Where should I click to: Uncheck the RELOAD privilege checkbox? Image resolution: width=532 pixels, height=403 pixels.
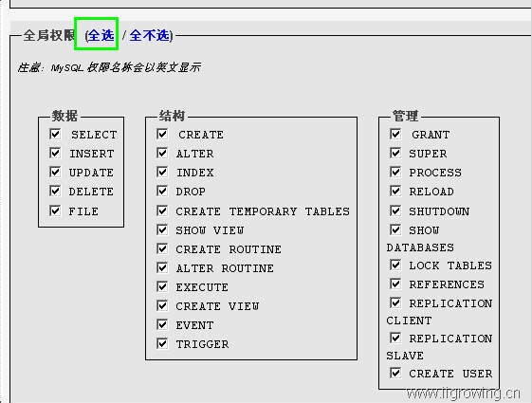tap(395, 191)
